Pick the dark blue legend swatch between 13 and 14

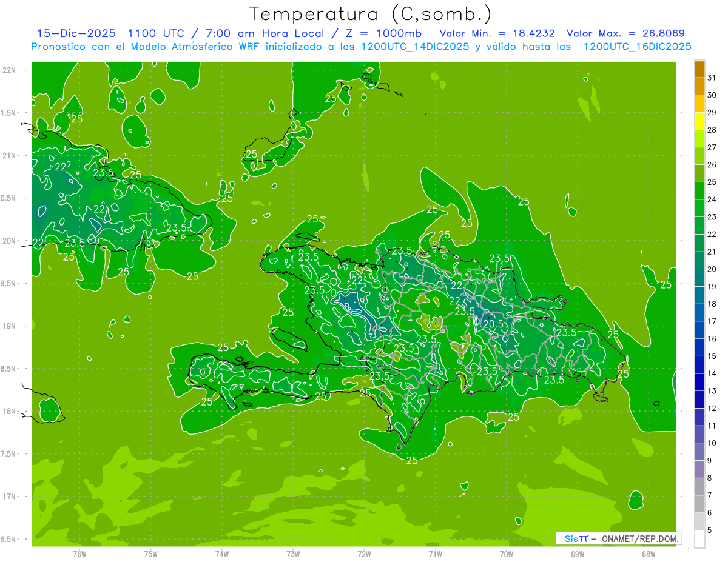click(699, 383)
